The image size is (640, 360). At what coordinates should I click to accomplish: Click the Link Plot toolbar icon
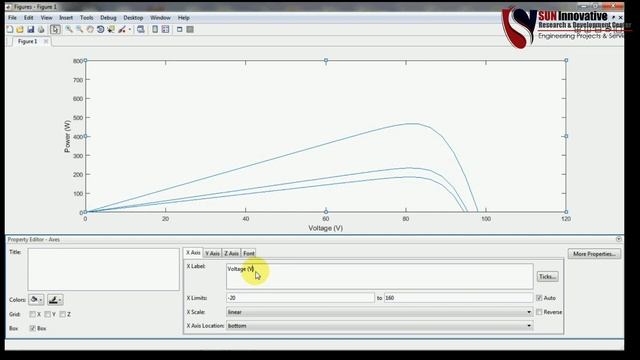point(140,29)
